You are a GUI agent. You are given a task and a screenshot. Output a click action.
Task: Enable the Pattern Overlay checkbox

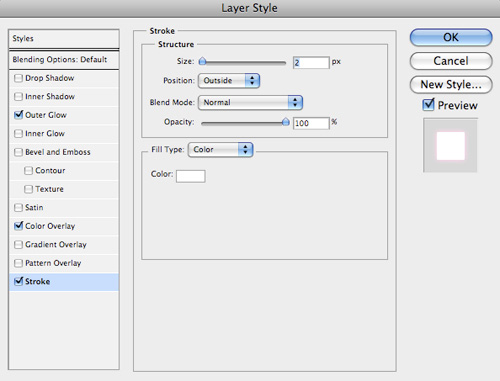click(18, 263)
